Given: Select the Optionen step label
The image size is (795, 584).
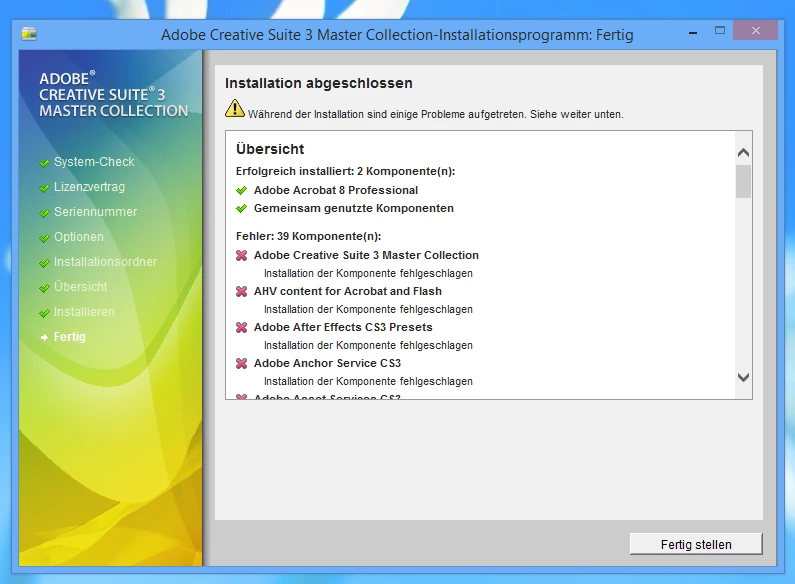Looking at the screenshot, I should (x=79, y=237).
